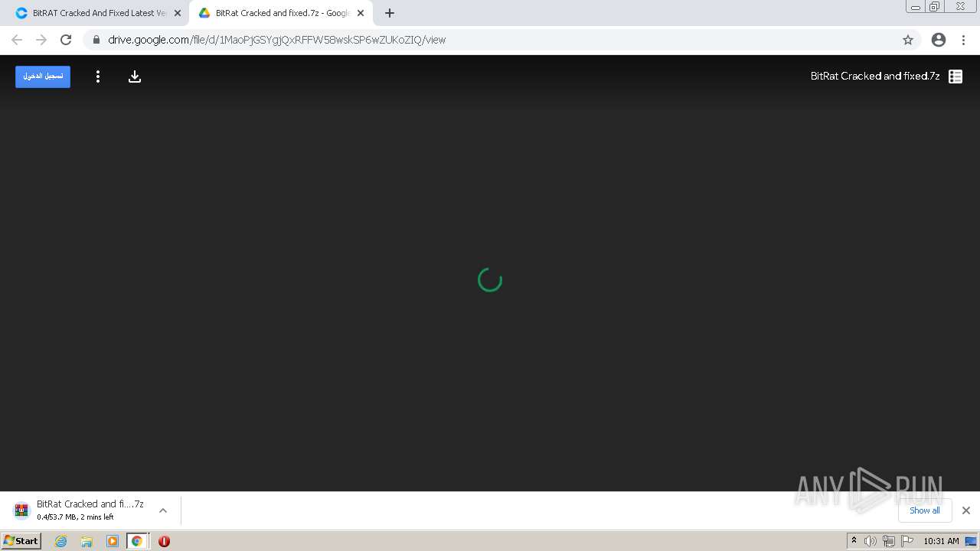
Task: Close the downloads bar
Action: click(966, 510)
